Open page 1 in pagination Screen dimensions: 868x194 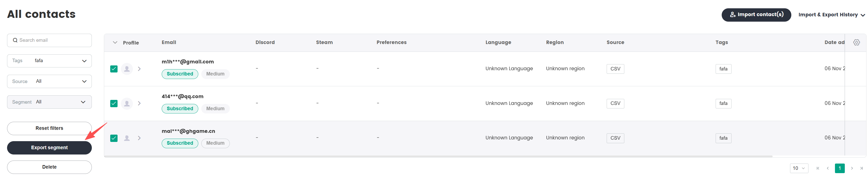tap(839, 168)
